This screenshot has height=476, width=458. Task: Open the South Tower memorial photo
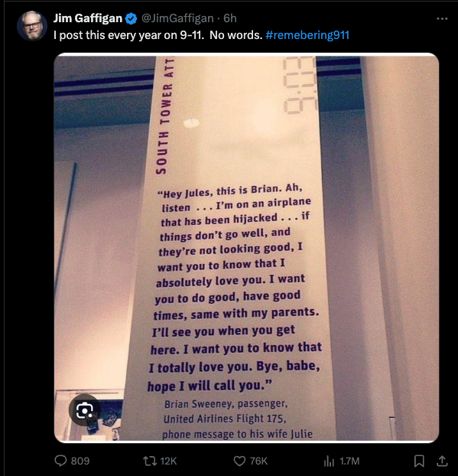click(246, 248)
